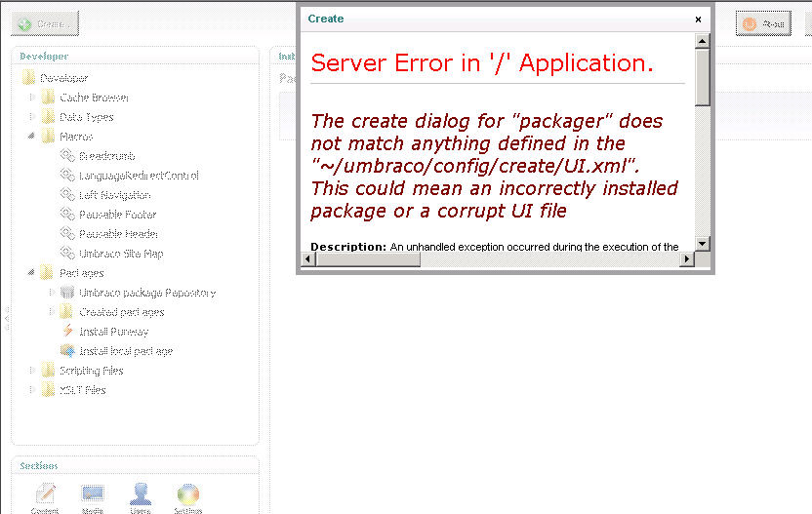Viewport: 812px width, 514px height.
Task: Select the Developer tree root label
Action: 64,78
